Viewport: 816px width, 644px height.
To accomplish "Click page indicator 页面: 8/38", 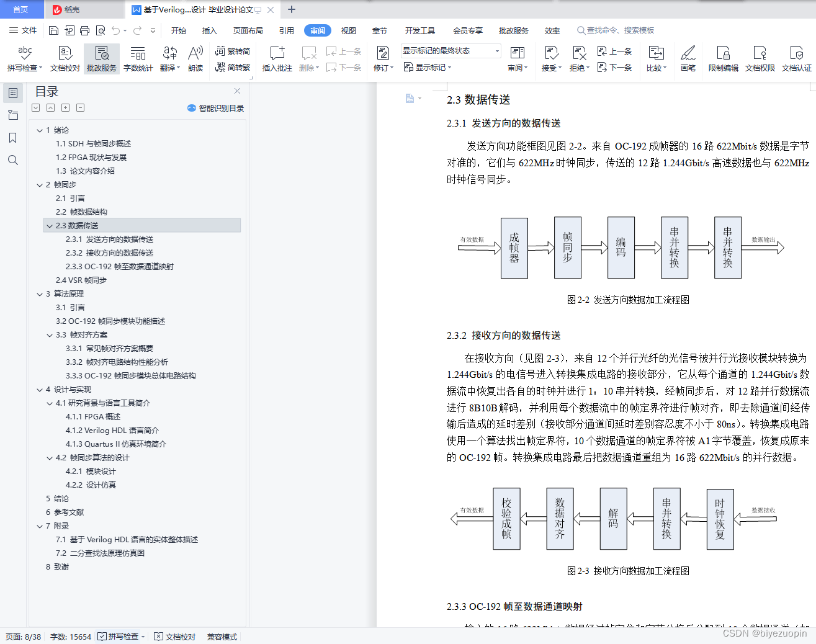I will 24,637.
